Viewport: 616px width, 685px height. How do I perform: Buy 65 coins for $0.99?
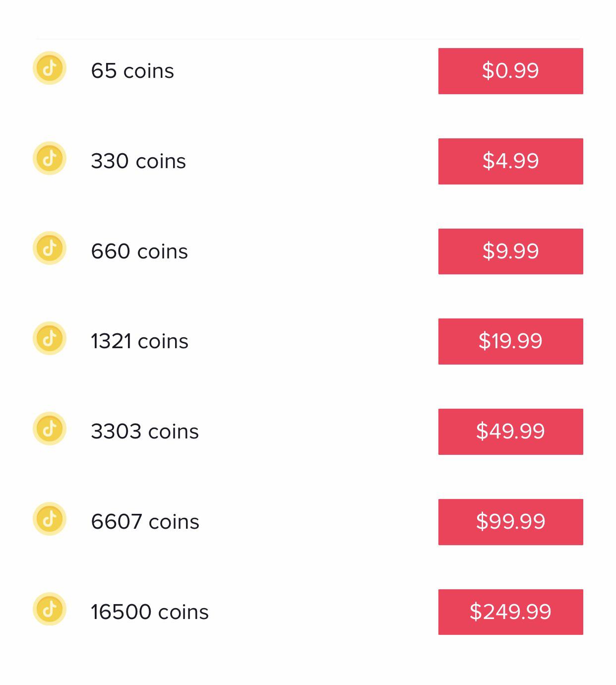click(510, 71)
